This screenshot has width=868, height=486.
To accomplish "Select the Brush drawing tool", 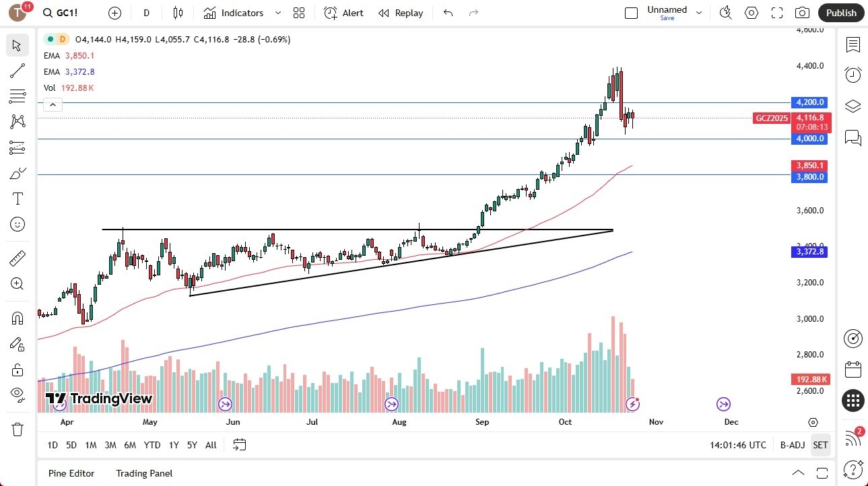I will 17,173.
